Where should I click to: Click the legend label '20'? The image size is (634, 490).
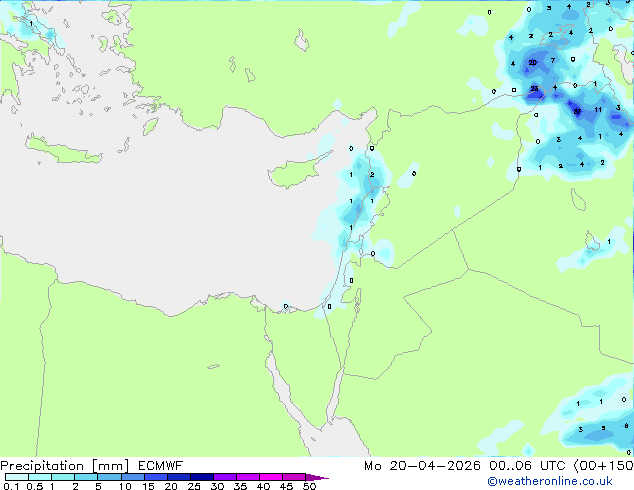tap(171, 486)
